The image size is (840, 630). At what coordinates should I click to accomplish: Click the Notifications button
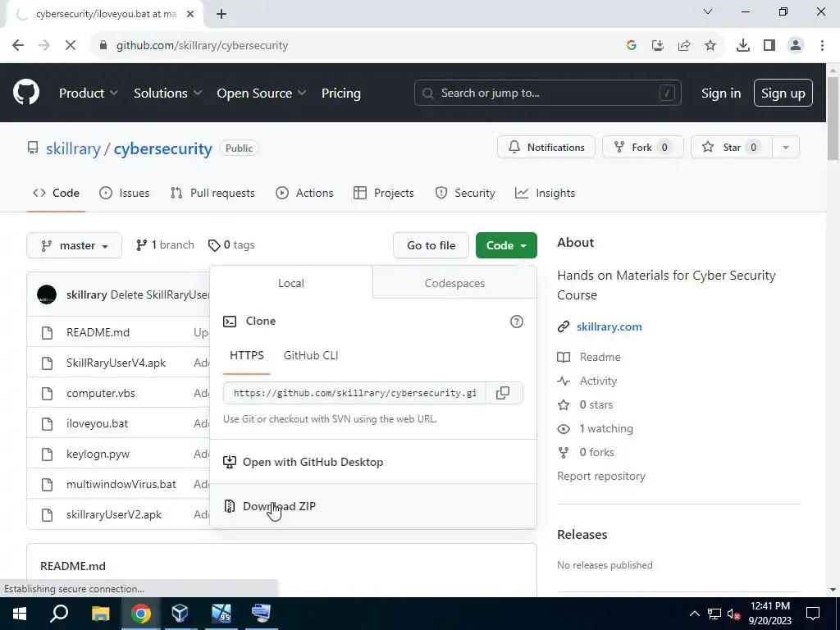(546, 148)
